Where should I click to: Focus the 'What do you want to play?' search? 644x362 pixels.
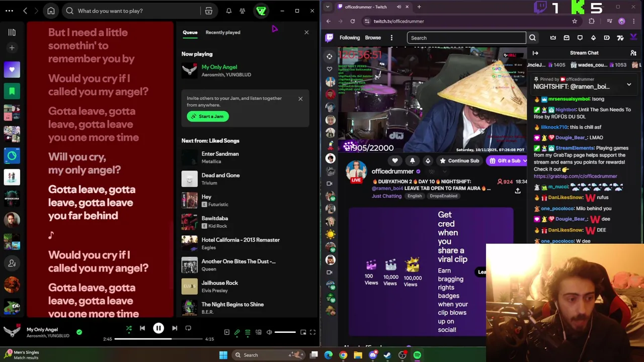(133, 11)
